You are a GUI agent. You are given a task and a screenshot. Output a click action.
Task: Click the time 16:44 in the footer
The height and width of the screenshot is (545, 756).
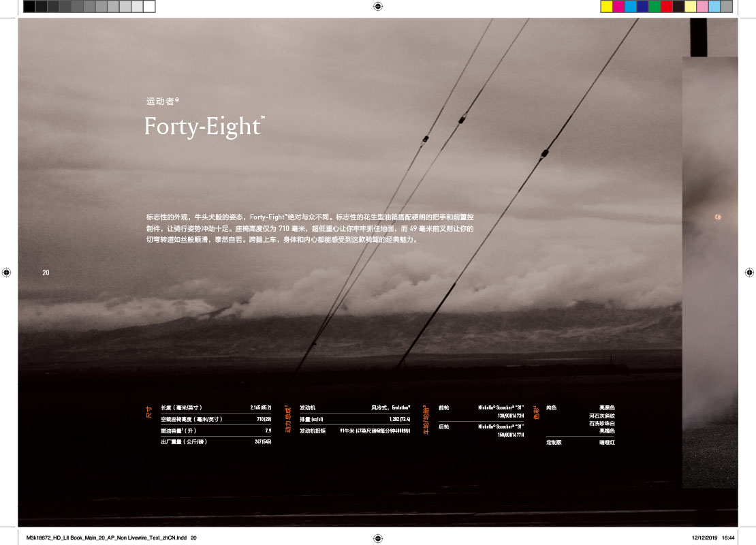point(728,538)
